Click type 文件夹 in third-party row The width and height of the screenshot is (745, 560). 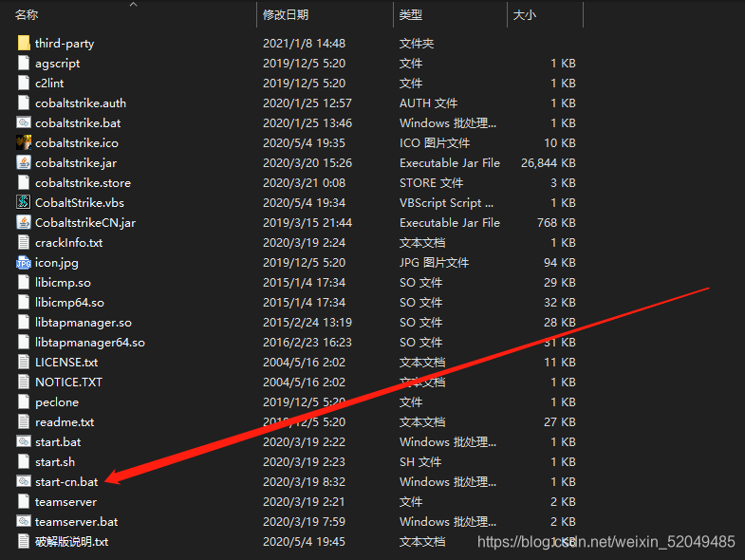417,44
